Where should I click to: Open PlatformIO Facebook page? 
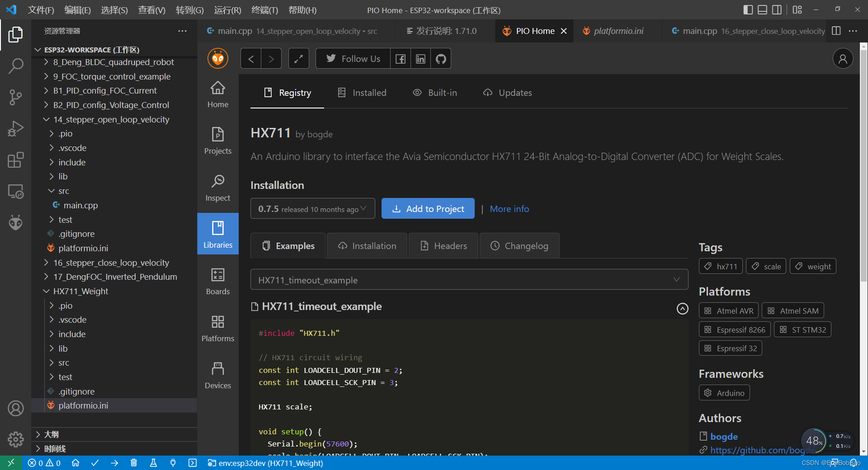pos(400,59)
